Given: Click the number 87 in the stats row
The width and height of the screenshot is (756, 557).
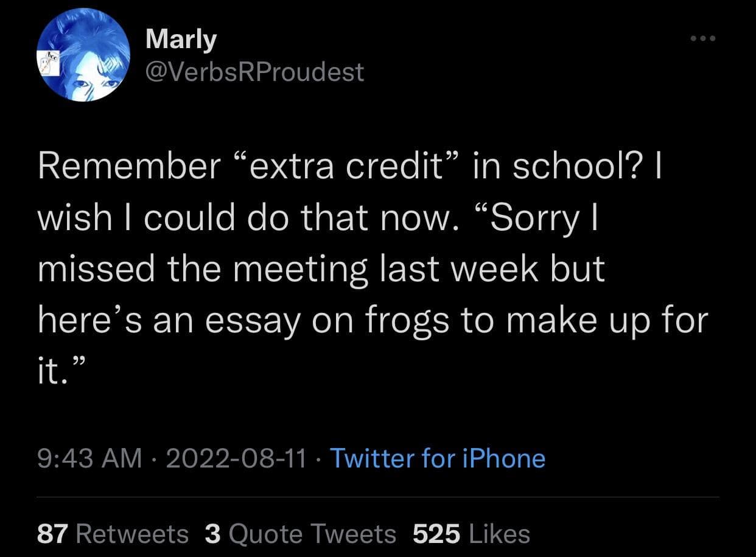Looking at the screenshot, I should [x=52, y=534].
